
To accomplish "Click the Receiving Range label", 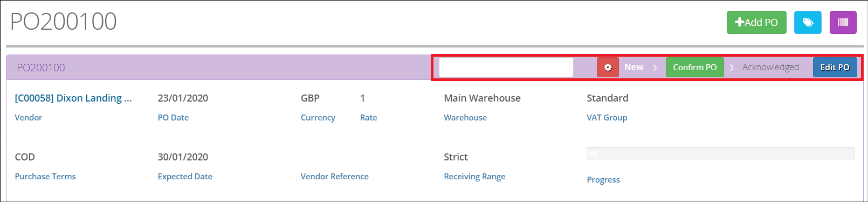I will (x=474, y=176).
